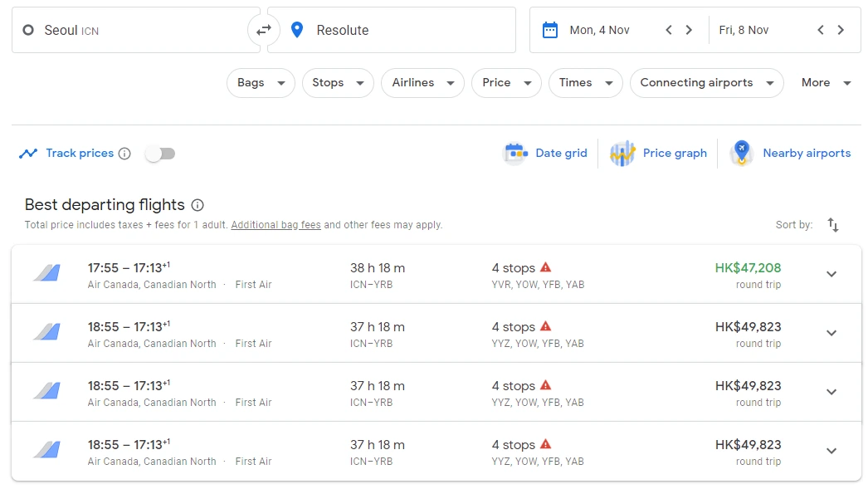Click warning icon on YVR stops flight

click(x=546, y=267)
